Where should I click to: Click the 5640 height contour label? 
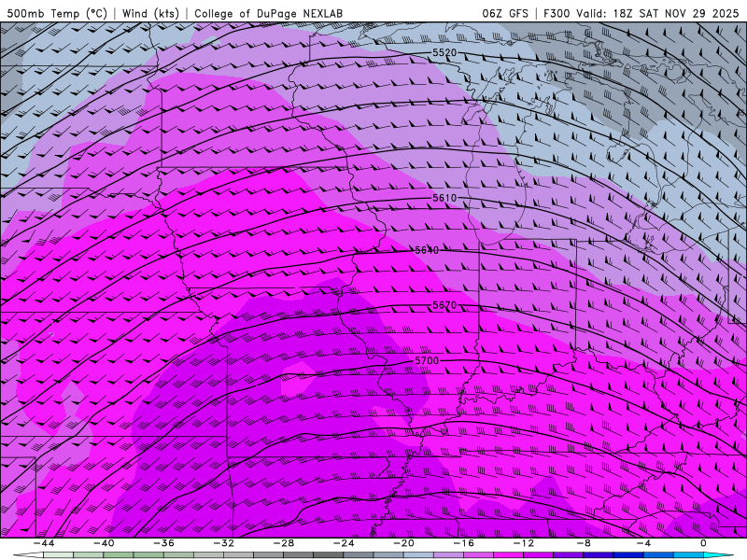click(427, 250)
